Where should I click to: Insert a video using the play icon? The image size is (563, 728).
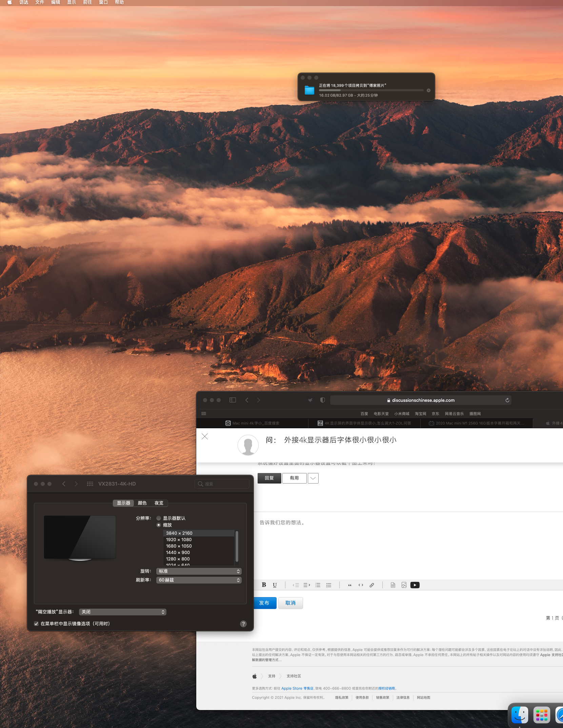click(415, 585)
